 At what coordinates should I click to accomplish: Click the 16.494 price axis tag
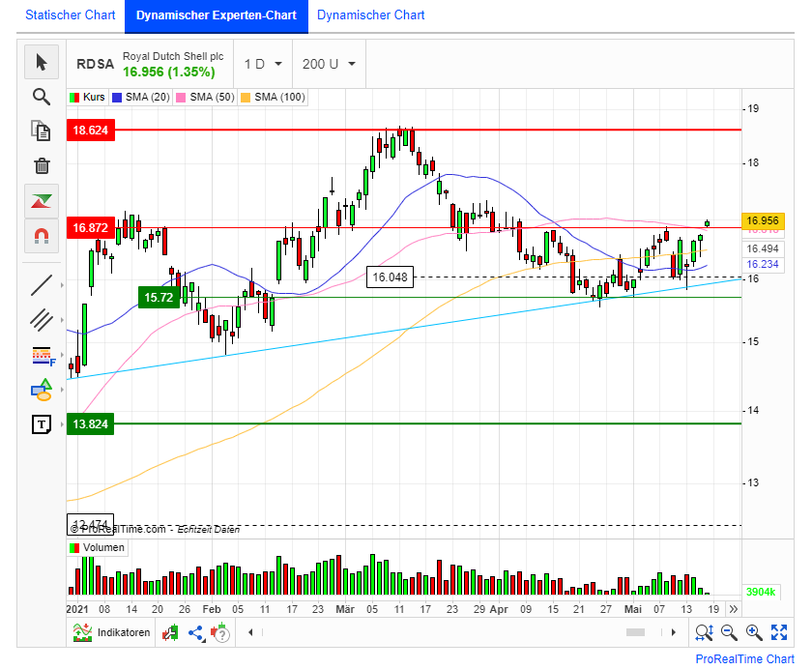pyautogui.click(x=763, y=249)
